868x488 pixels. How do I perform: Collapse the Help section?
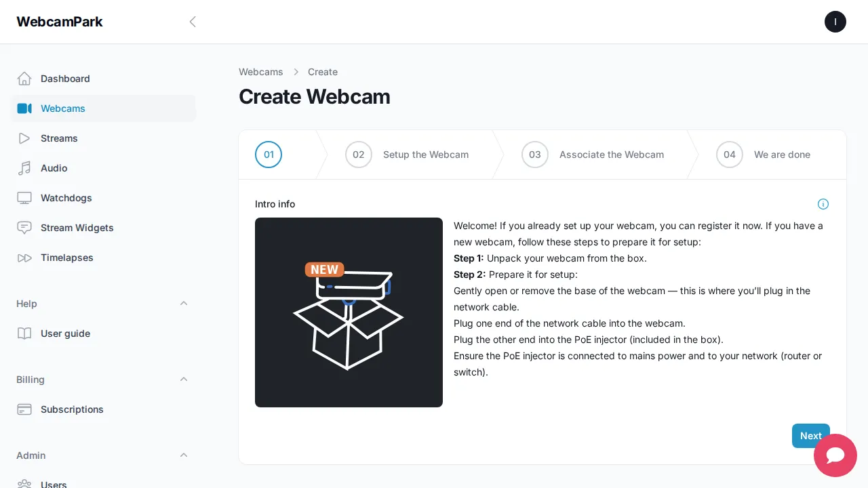click(x=184, y=304)
